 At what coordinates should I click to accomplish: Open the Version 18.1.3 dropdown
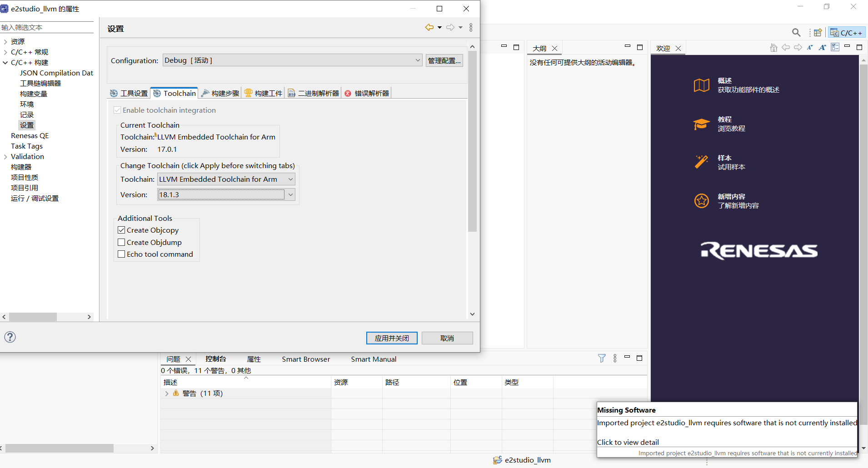click(x=226, y=194)
